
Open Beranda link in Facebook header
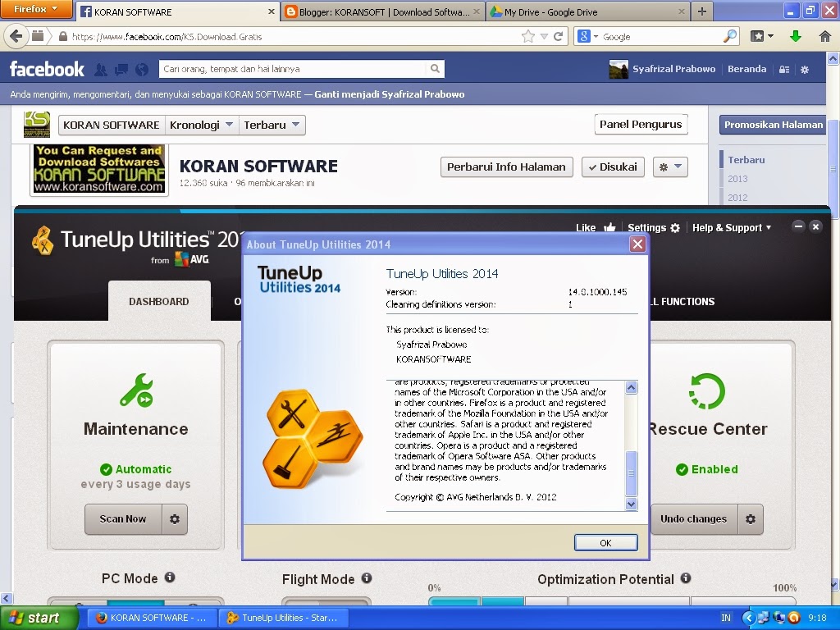(746, 69)
